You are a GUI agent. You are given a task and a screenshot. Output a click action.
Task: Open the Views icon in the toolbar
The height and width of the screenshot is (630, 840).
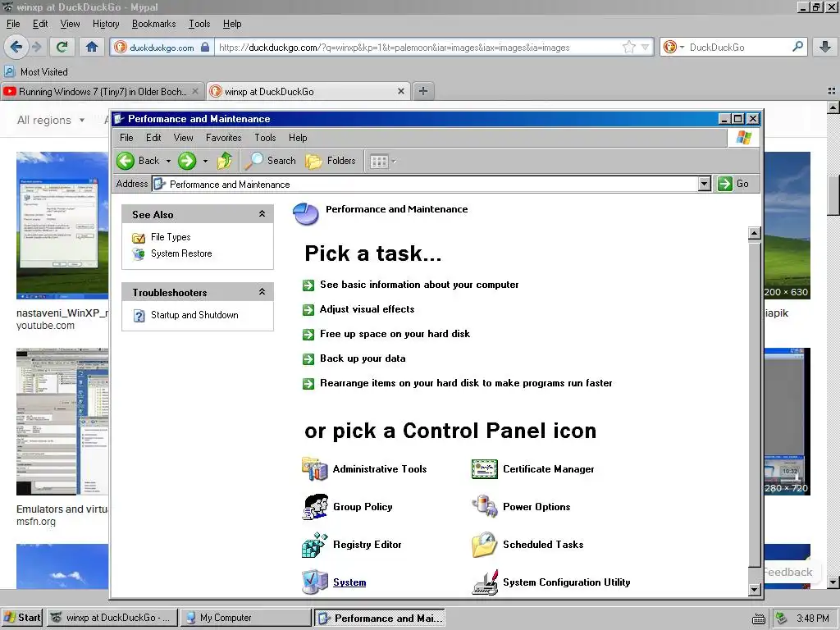379,162
